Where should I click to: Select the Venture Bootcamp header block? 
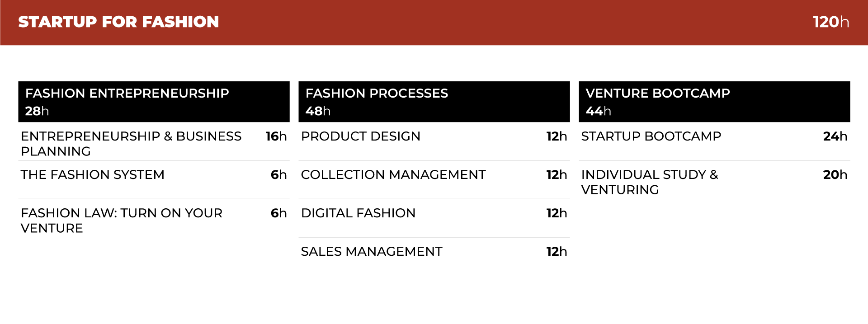714,102
